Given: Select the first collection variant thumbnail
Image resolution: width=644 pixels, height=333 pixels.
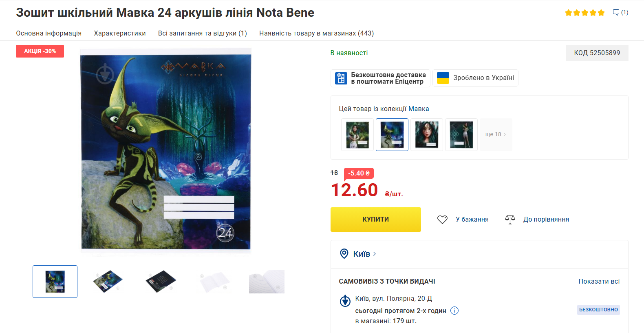Looking at the screenshot, I should pyautogui.click(x=357, y=135).
